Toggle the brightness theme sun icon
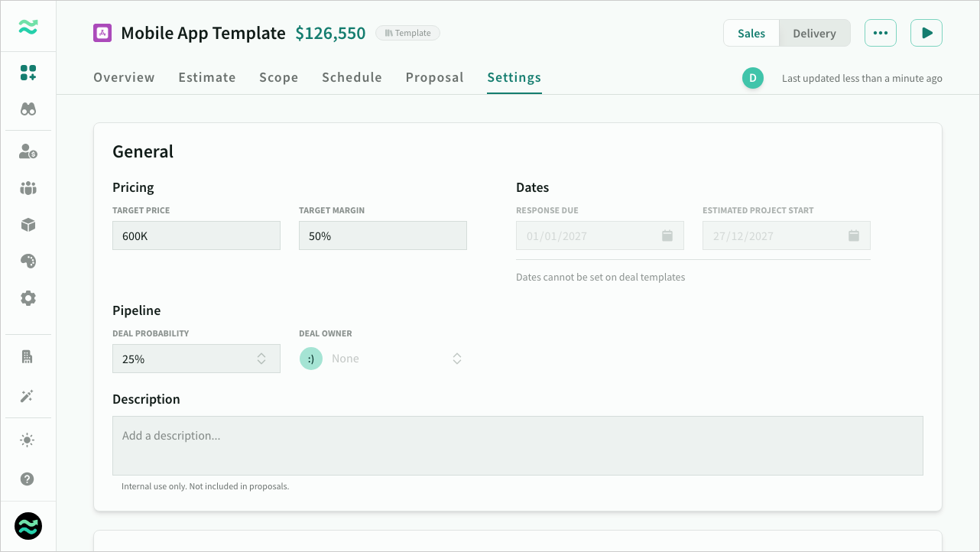 tap(28, 440)
